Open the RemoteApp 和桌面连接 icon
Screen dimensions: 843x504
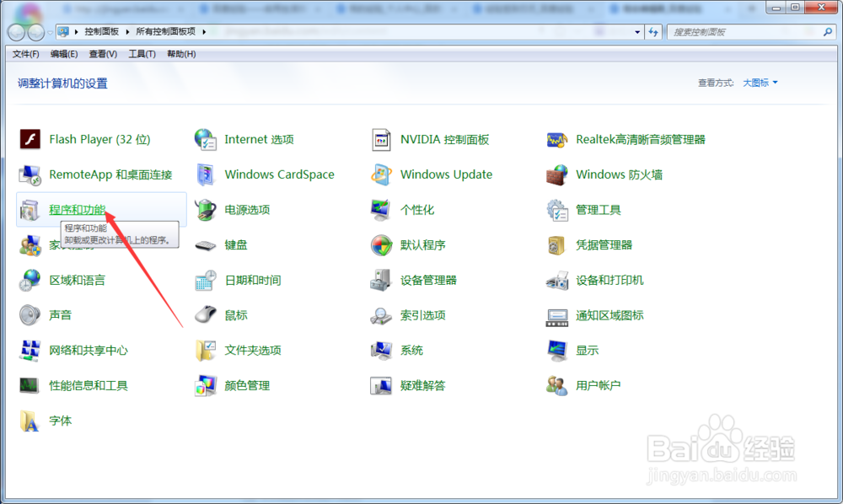click(x=30, y=174)
